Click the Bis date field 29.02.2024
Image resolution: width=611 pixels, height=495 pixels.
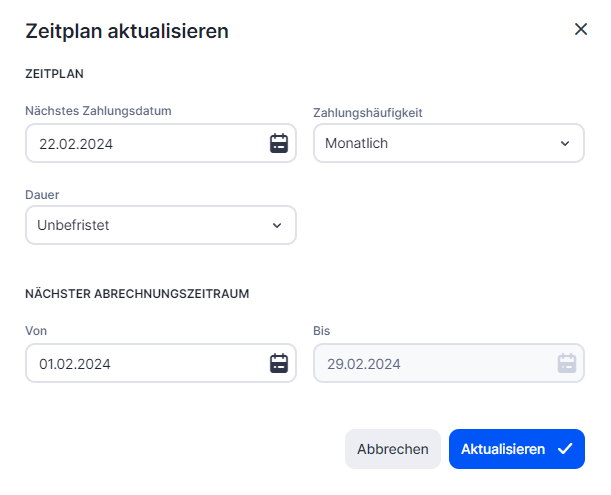[430, 363]
